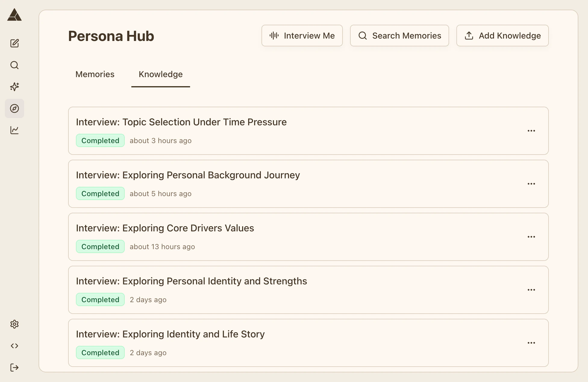Image resolution: width=588 pixels, height=382 pixels.
Task: Open settings gear in sidebar
Action: pyautogui.click(x=14, y=324)
